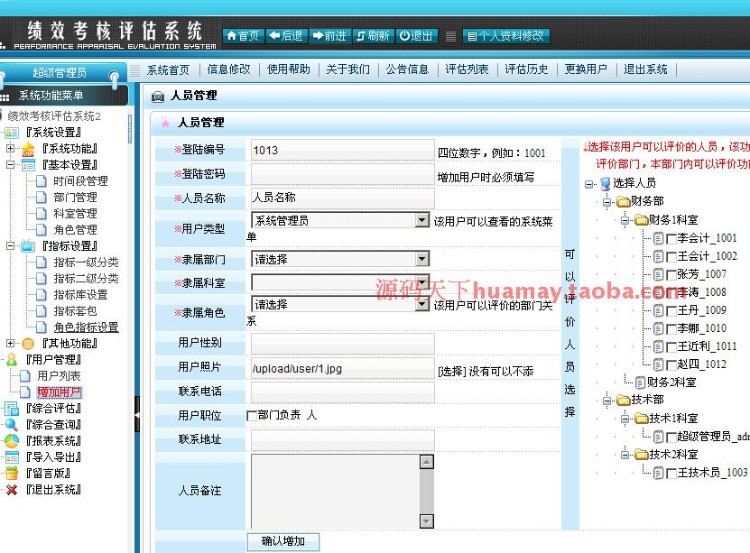The image size is (750, 553).
Task: Click the 后退 back toolbar button
Action: pos(286,36)
